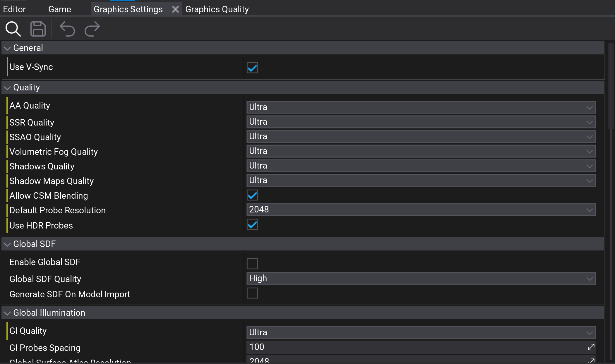Check Generate SDF On Model Import
The width and height of the screenshot is (615, 364).
[252, 293]
